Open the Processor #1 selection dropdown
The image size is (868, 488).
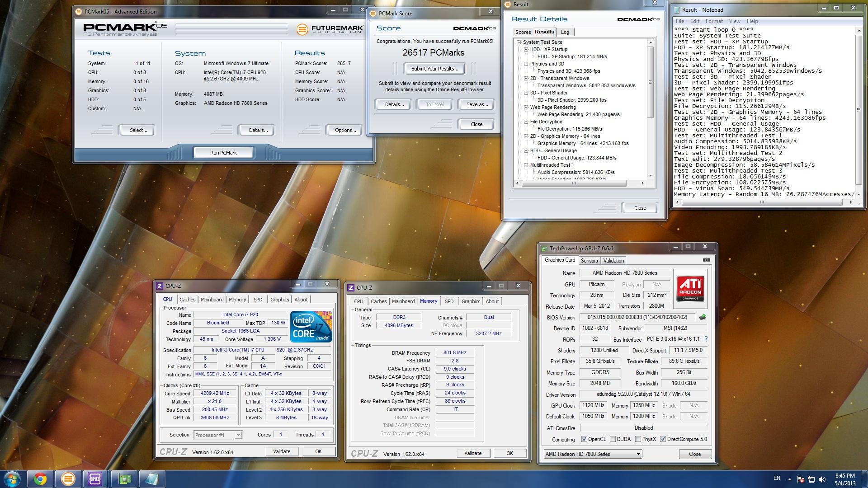[218, 435]
